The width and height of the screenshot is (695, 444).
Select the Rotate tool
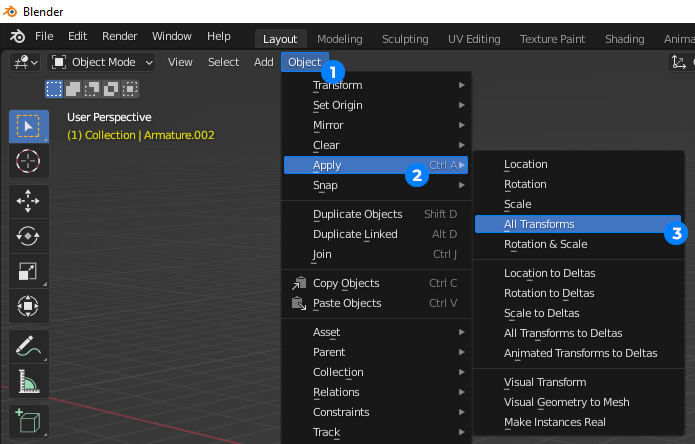[29, 236]
